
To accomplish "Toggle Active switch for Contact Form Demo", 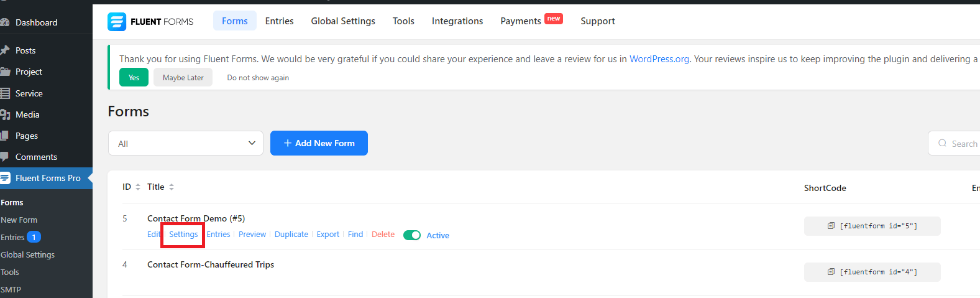I will coord(412,235).
